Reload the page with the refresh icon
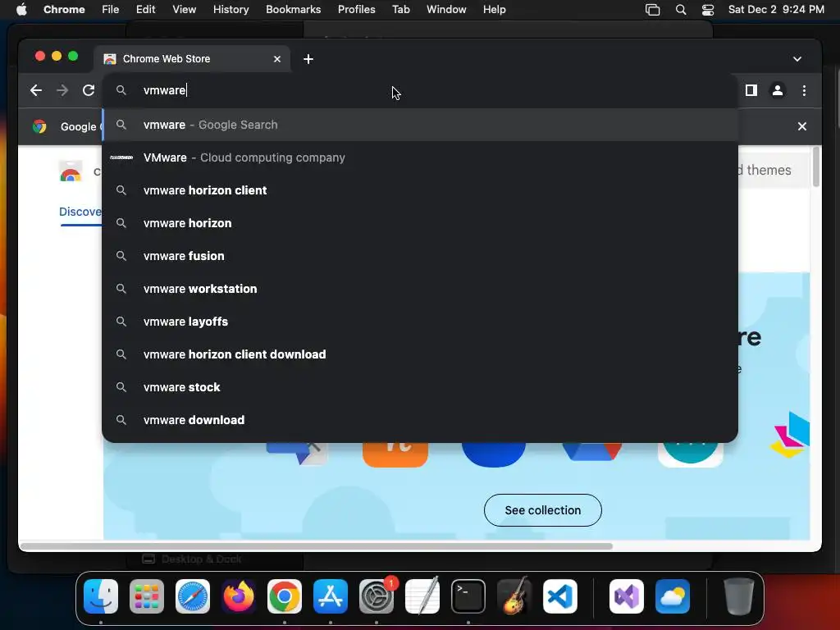840x630 pixels. [89, 90]
